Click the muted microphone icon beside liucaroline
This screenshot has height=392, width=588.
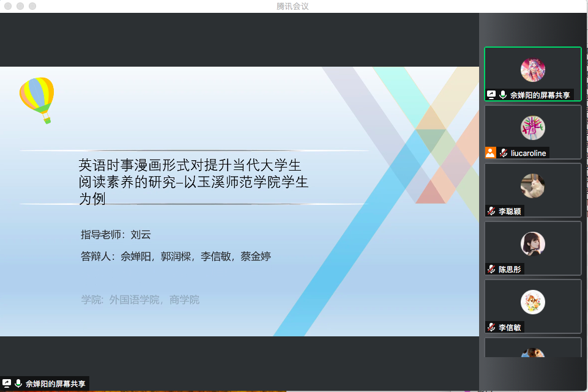tap(503, 153)
